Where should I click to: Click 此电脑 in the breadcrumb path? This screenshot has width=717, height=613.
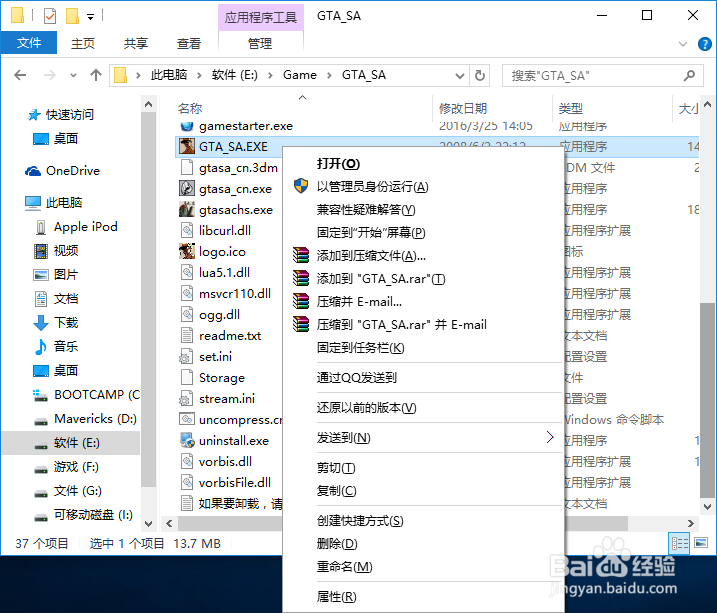click(x=169, y=75)
